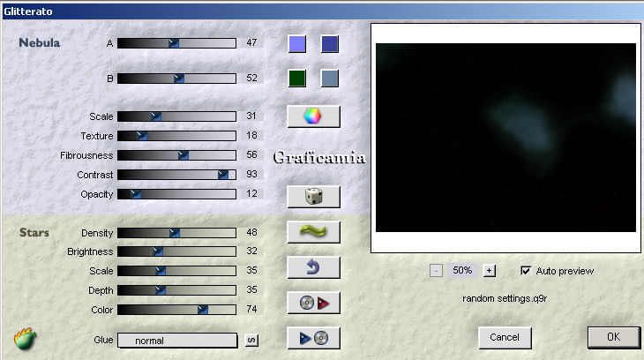
Task: Adjust the Fibrousness slider
Action: point(176,155)
